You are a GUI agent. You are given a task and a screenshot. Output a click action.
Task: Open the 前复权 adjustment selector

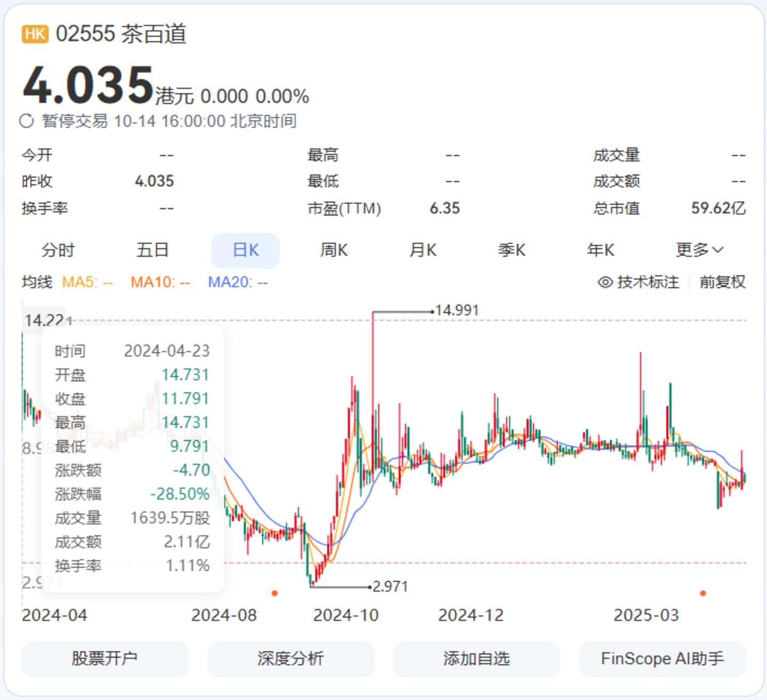(722, 282)
